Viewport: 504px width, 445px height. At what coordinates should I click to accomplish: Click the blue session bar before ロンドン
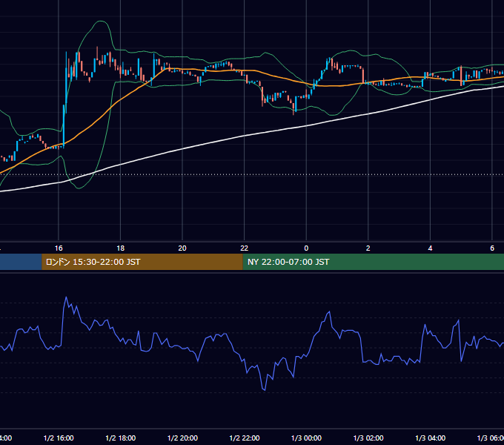[21, 262]
